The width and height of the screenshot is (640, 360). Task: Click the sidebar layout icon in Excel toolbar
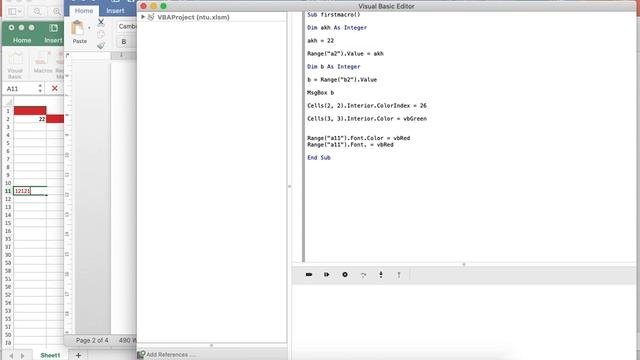(53, 28)
